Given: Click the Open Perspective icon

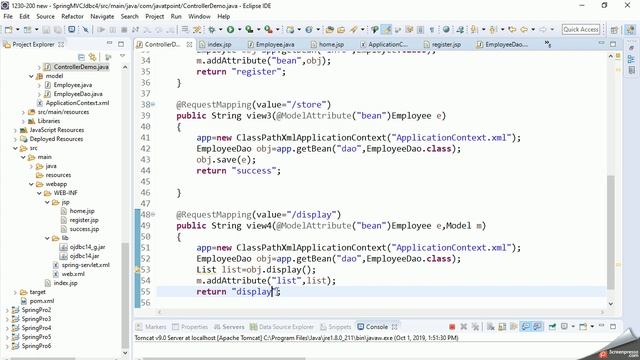Looking at the screenshot, I should point(614,29).
